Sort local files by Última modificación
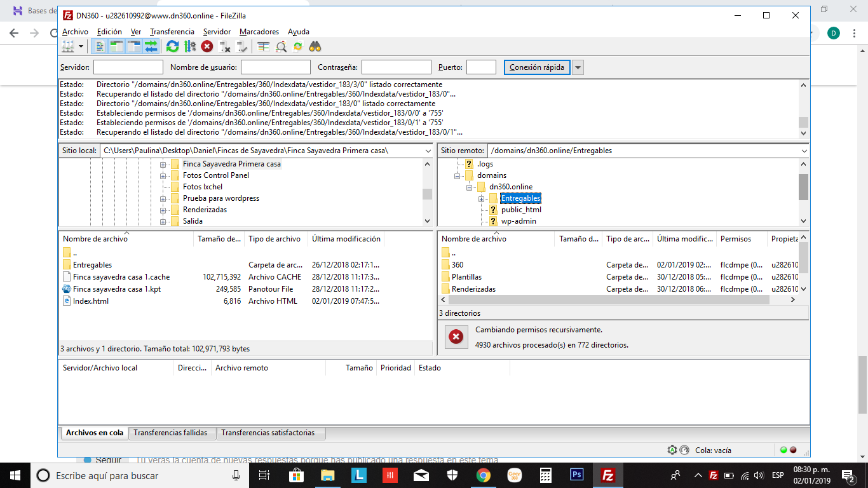The height and width of the screenshot is (488, 868). click(x=346, y=239)
